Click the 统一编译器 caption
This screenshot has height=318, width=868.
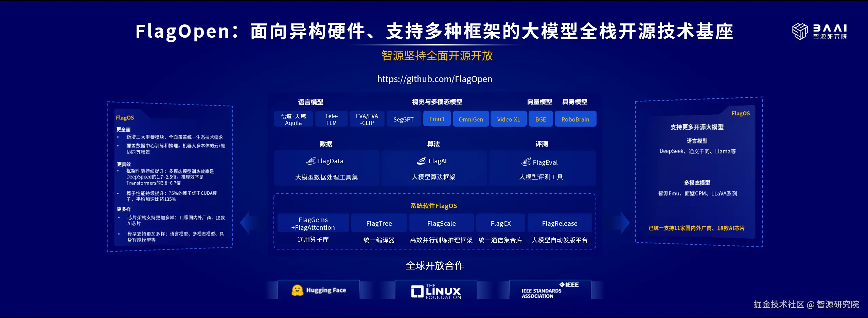point(379,240)
